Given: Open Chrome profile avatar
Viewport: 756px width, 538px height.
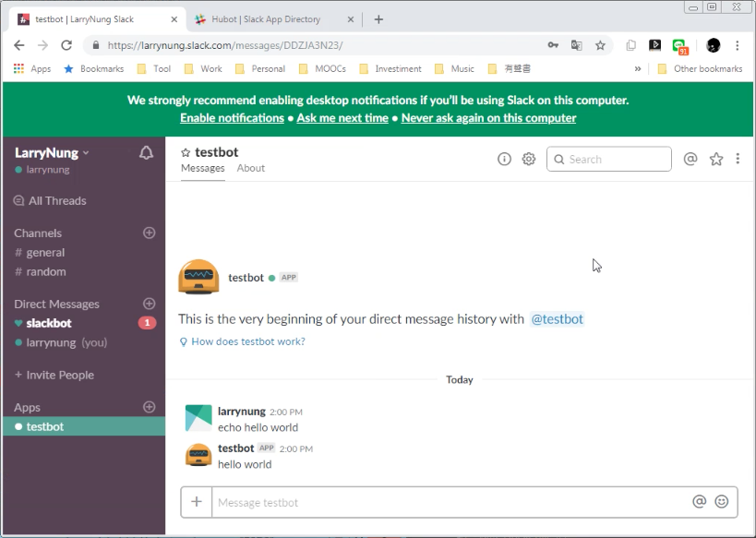Looking at the screenshot, I should pyautogui.click(x=714, y=45).
